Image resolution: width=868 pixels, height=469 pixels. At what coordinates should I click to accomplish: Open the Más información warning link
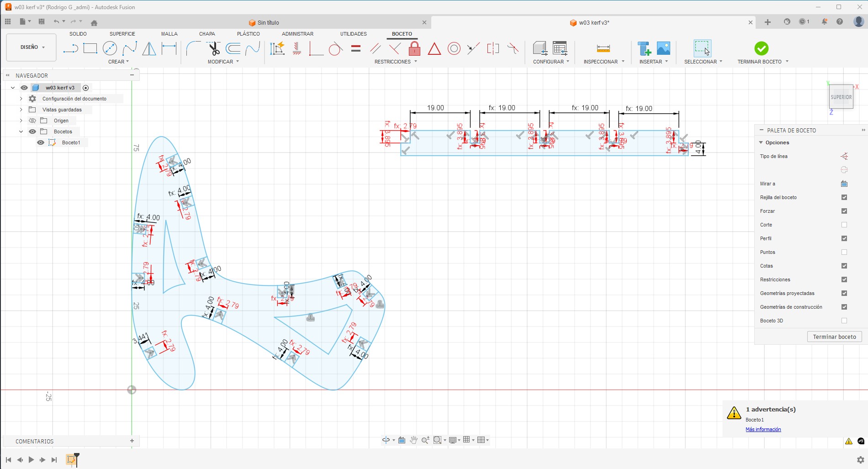pyautogui.click(x=763, y=429)
